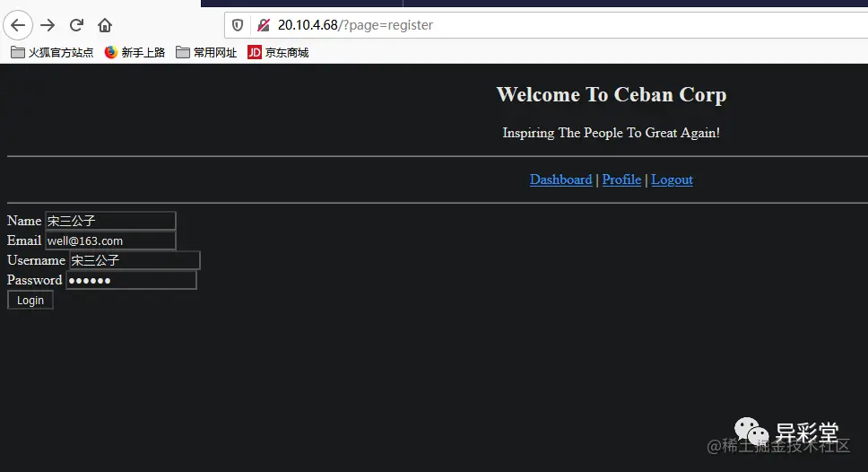
Task: Click the Email field label
Action: [x=24, y=240]
